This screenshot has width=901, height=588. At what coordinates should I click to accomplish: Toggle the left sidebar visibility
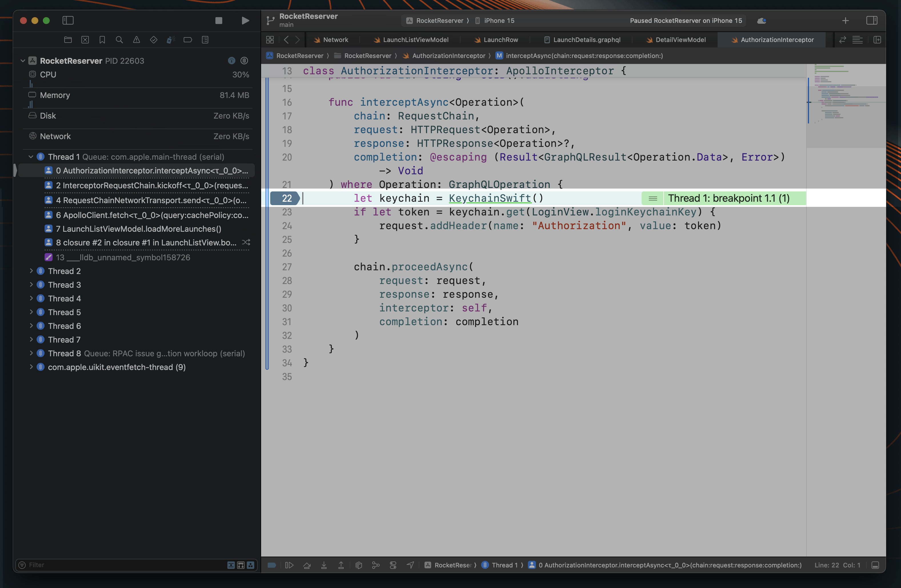pyautogui.click(x=68, y=21)
